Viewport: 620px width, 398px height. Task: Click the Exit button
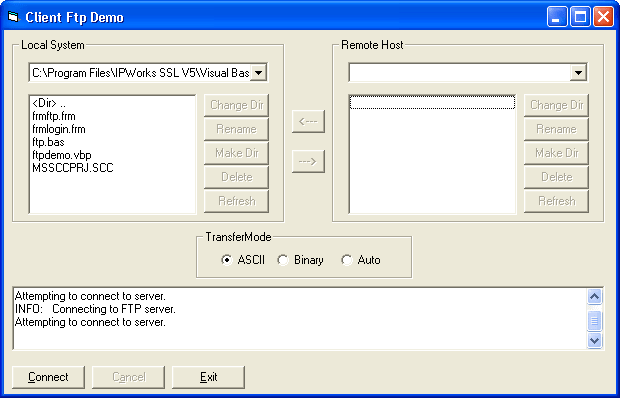click(x=208, y=377)
